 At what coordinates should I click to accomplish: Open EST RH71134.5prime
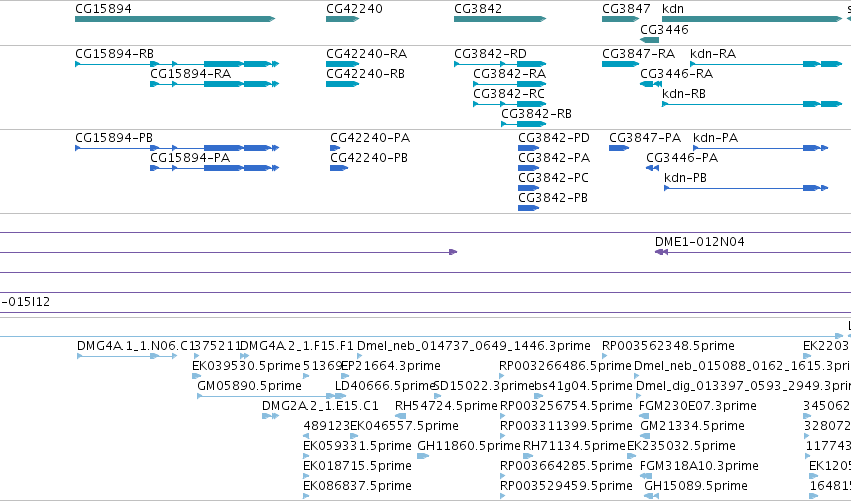coord(574,446)
